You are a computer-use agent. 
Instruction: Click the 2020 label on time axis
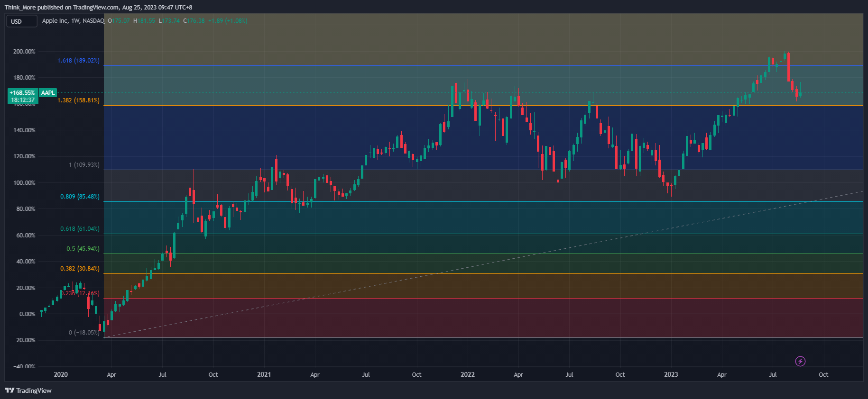coord(61,374)
